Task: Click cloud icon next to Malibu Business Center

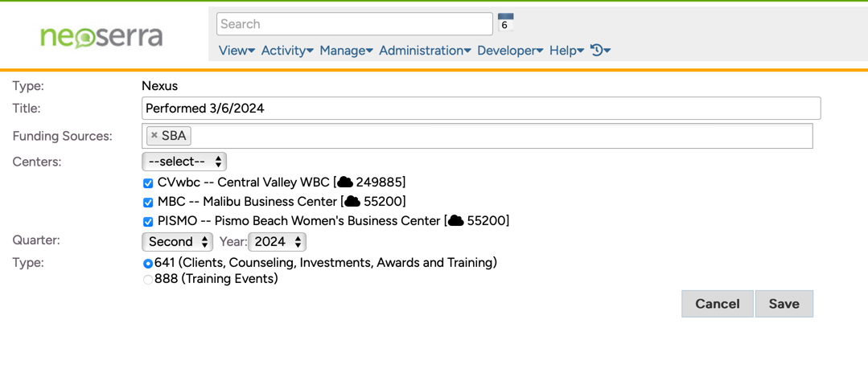Action: [352, 202]
